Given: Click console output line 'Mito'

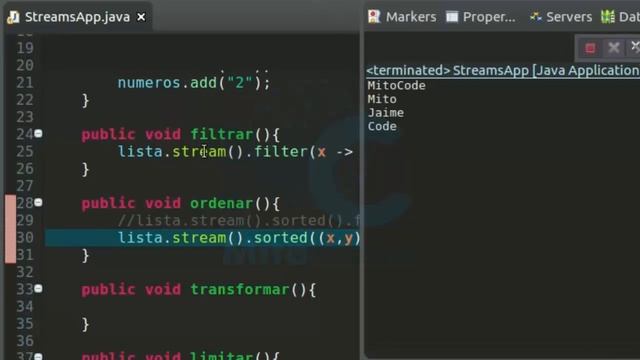Looking at the screenshot, I should (382, 99).
